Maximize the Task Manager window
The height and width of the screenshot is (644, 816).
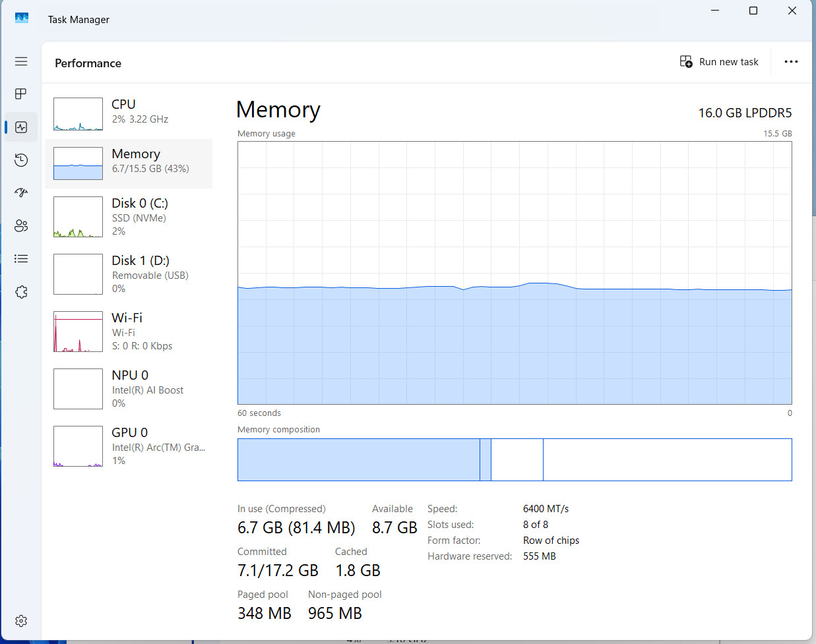click(753, 11)
